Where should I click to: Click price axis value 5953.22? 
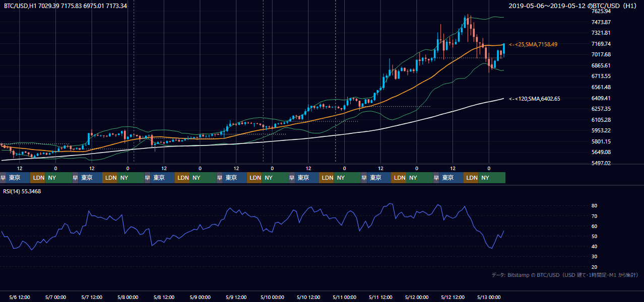click(x=601, y=130)
